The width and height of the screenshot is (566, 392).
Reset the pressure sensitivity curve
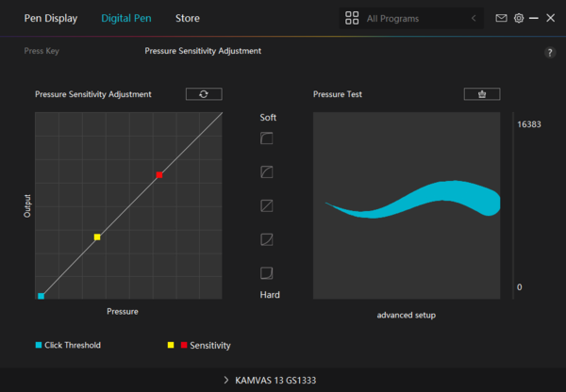[203, 94]
